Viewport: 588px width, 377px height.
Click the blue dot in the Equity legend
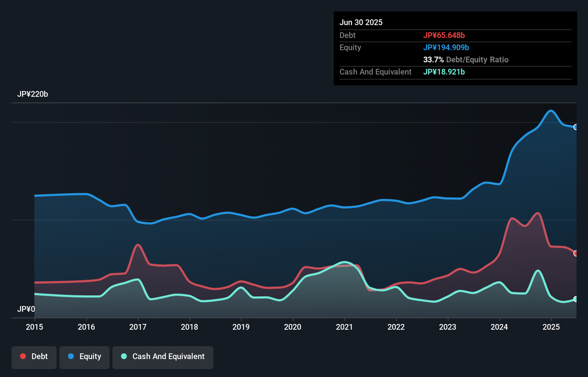tap(71, 356)
